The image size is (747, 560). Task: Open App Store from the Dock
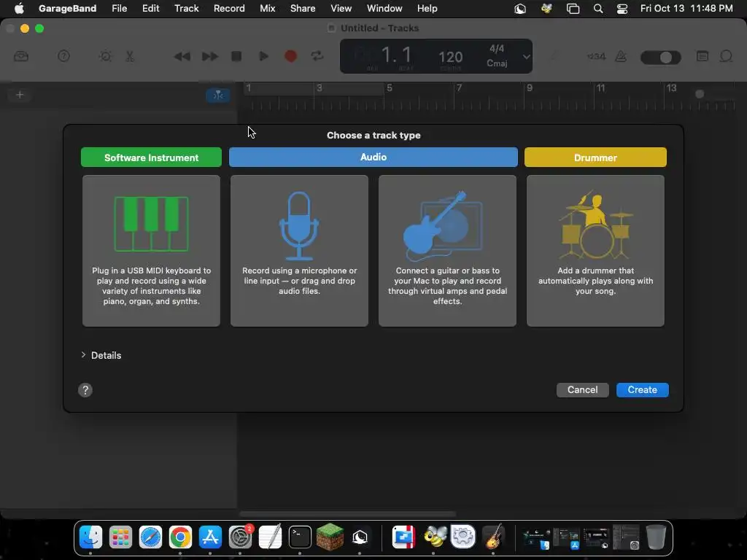[x=210, y=537]
